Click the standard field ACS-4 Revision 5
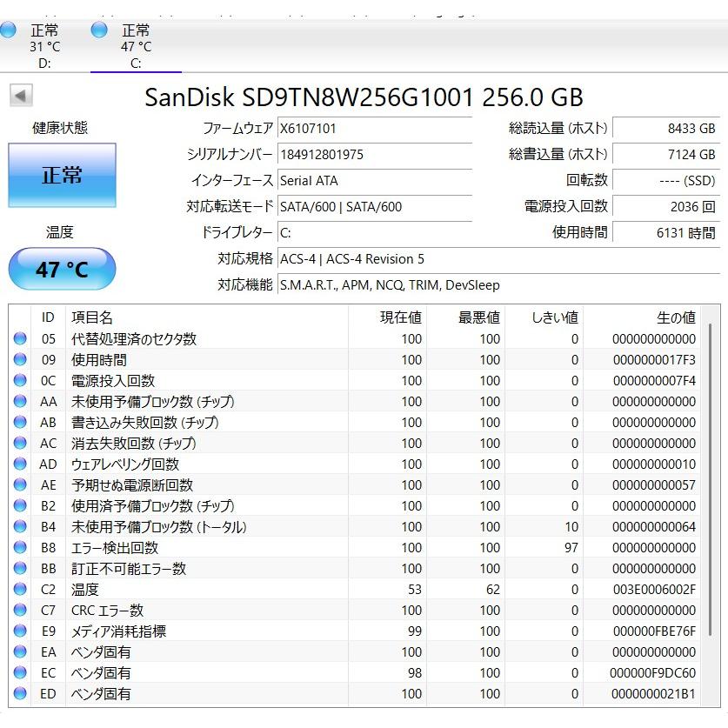The image size is (728, 728). click(498, 258)
